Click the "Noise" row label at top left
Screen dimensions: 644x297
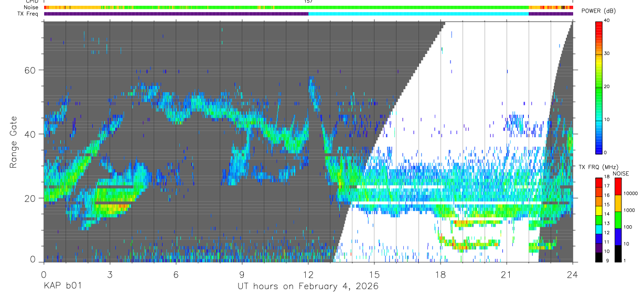[x=31, y=7]
